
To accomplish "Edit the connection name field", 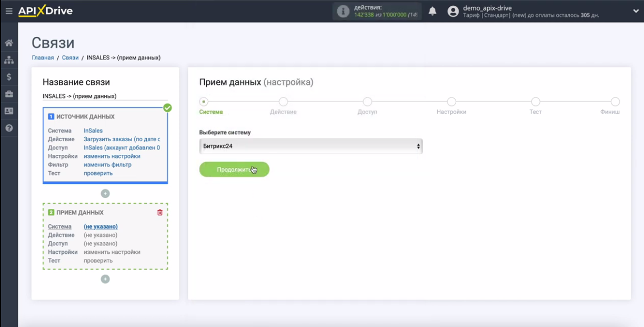I will tap(105, 96).
